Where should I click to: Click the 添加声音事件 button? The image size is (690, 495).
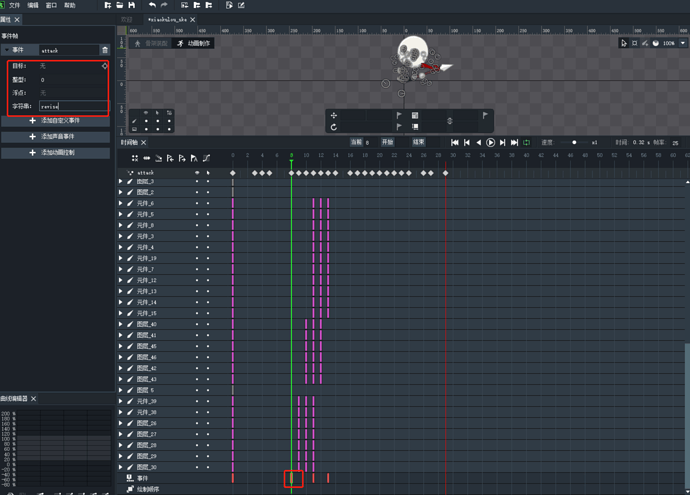(55, 137)
